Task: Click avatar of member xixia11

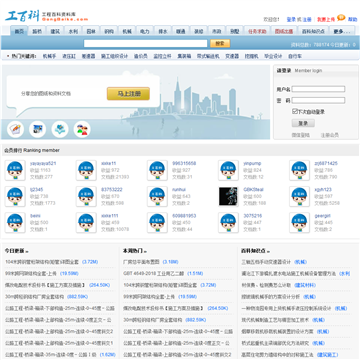Action: [86, 170]
